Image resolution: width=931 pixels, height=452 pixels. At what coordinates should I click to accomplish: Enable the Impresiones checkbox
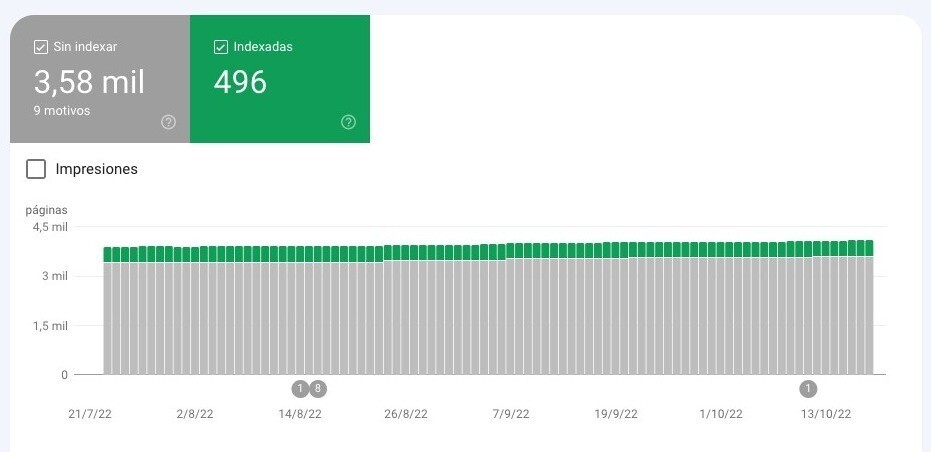pos(36,169)
